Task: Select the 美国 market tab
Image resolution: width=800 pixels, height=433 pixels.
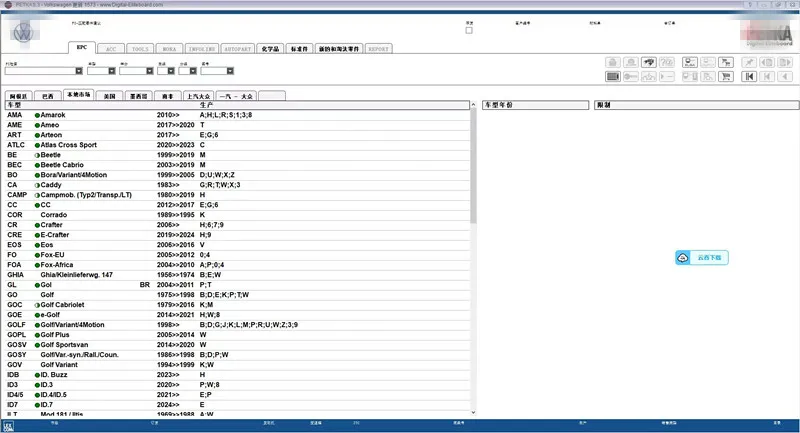Action: [x=110, y=96]
